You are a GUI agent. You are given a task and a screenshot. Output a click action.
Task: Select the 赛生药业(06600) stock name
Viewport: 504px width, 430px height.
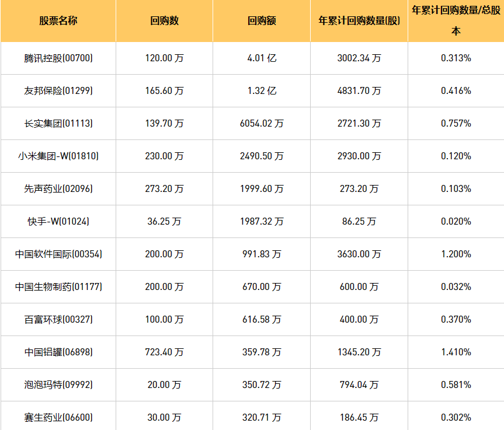point(58,418)
